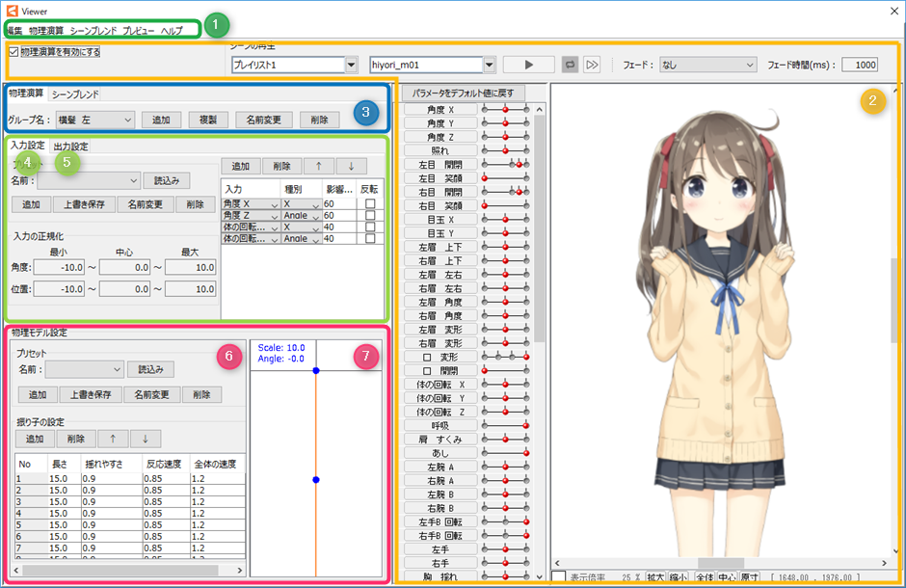Open the 入力設定 preset 名前 dropdown
Image resolution: width=906 pixels, height=588 pixels.
[89, 181]
